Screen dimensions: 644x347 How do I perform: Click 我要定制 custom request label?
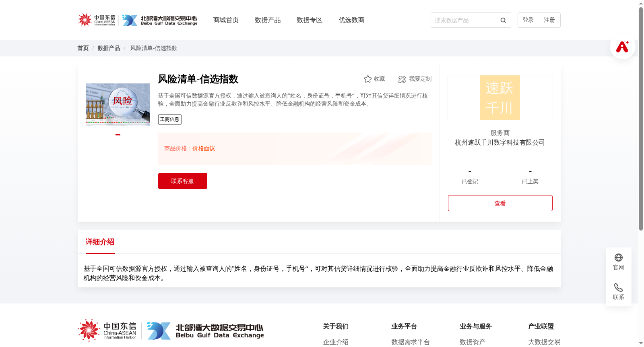(x=420, y=79)
